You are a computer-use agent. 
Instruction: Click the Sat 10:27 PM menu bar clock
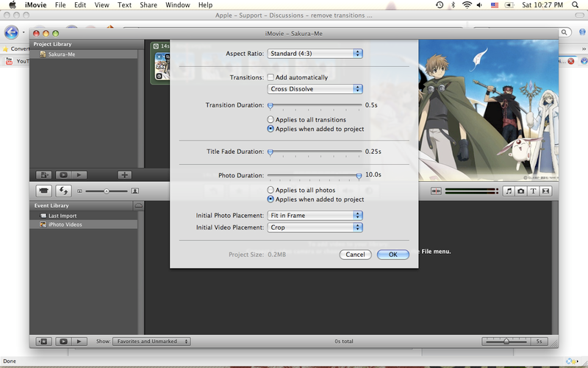pyautogui.click(x=542, y=5)
